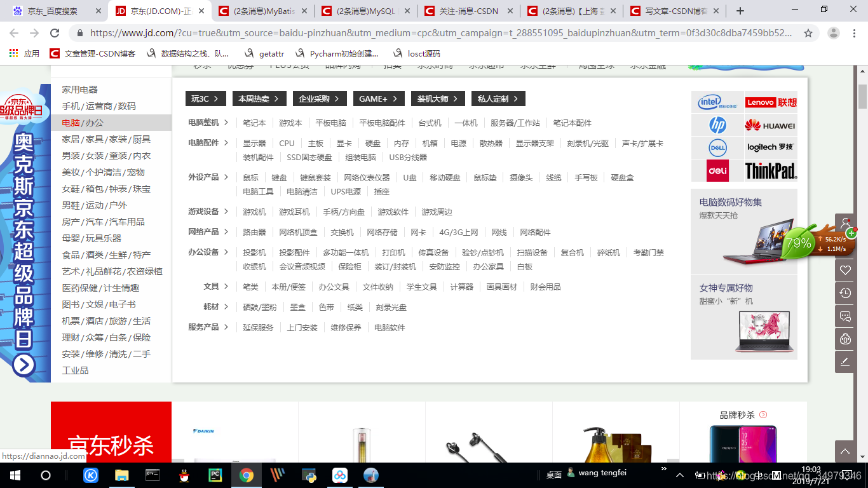Expand the 服务产品 category arrow
Screen dimensions: 868x488
point(226,327)
